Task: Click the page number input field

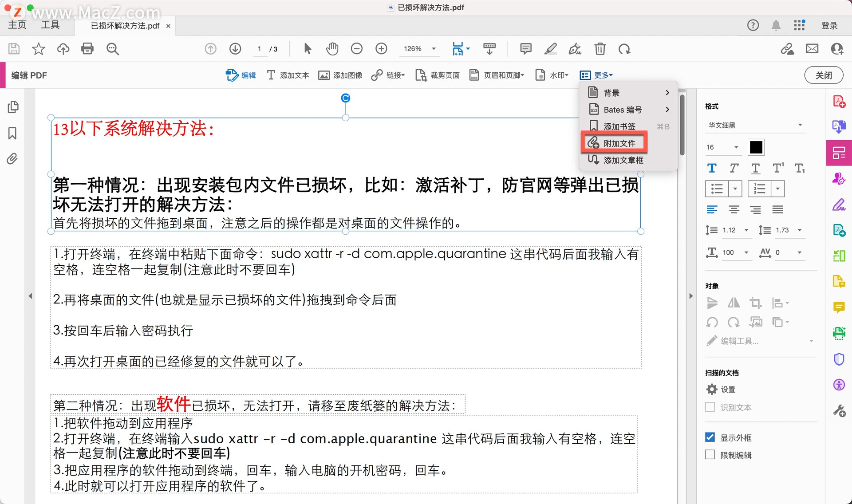Action: point(260,49)
